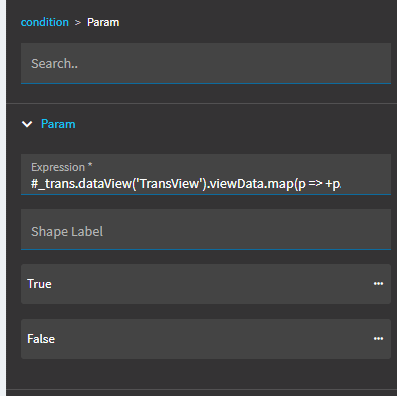The width and height of the screenshot is (397, 396).
Task: Focus the Search input field
Action: [206, 63]
